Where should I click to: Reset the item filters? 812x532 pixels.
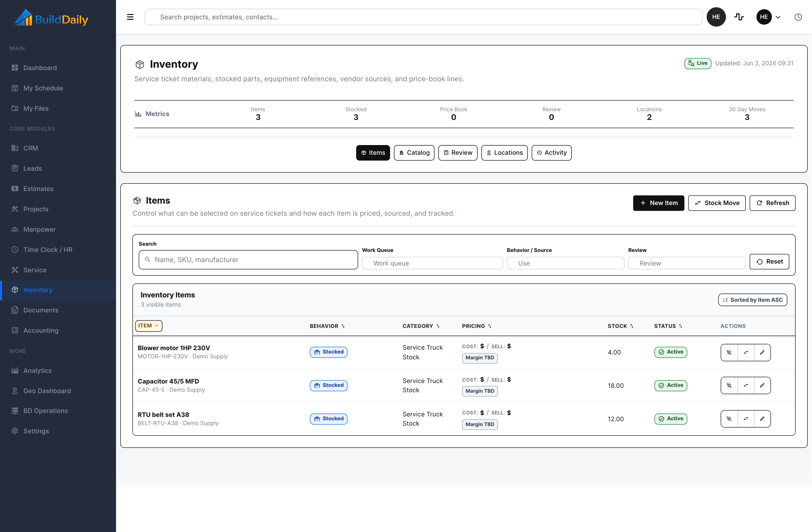[769, 262]
